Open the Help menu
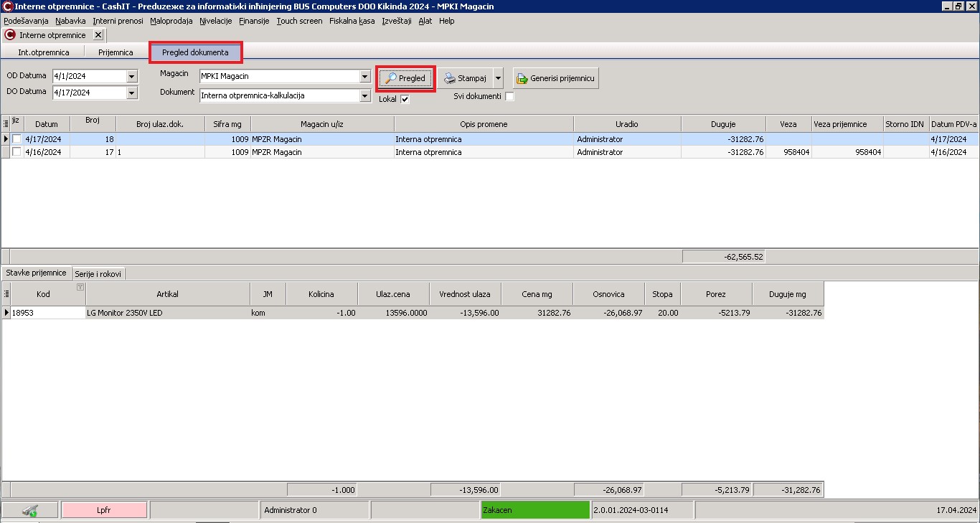980x523 pixels. click(x=447, y=21)
